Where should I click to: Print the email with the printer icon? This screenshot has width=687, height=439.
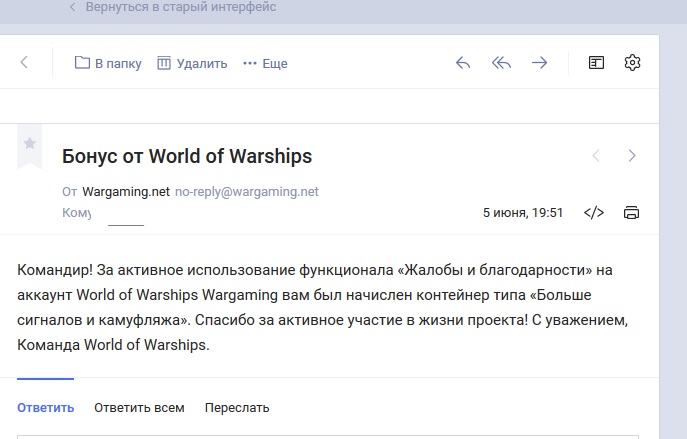pyautogui.click(x=631, y=213)
